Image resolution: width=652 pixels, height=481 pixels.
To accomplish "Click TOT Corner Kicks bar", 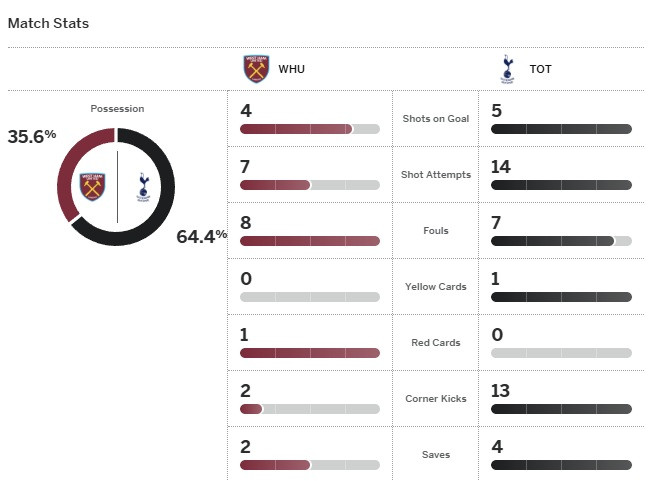I will coord(561,409).
